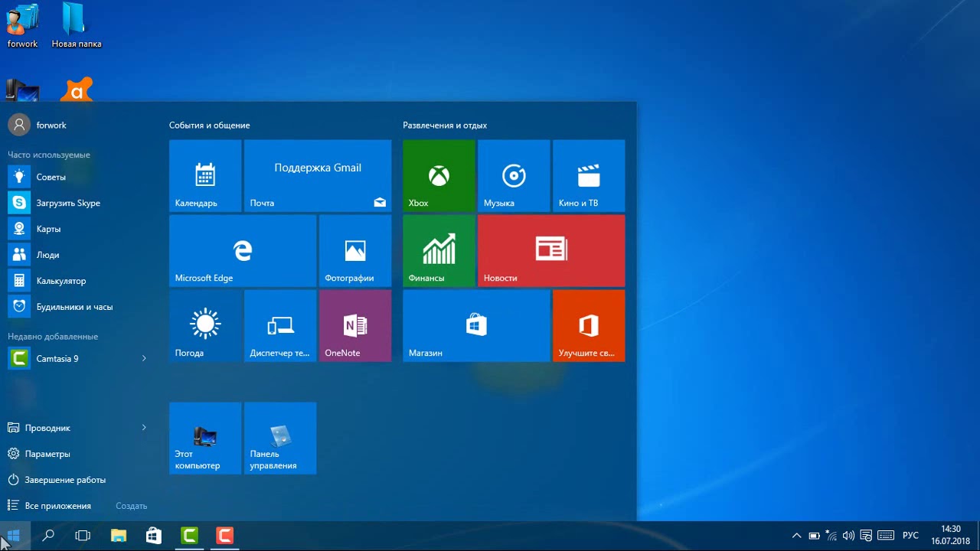Launch Camtasia 9 from recently added
The width and height of the screenshot is (980, 551).
point(67,358)
